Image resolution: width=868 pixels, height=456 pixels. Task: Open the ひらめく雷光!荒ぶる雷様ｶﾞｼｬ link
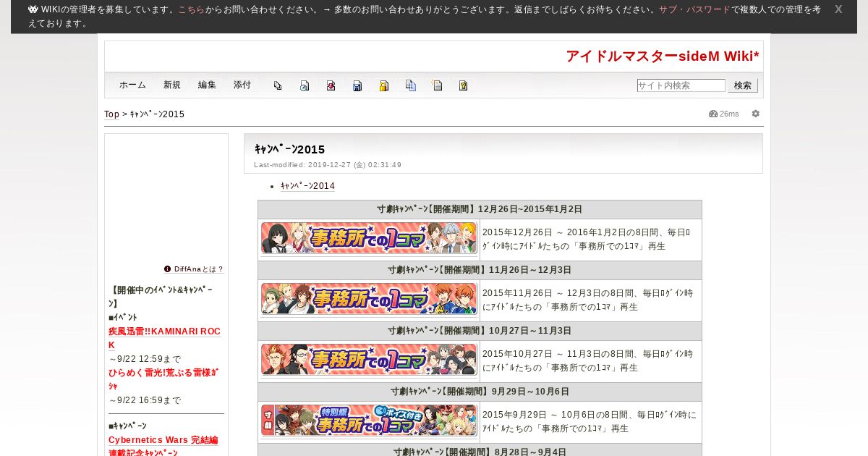coord(163,379)
